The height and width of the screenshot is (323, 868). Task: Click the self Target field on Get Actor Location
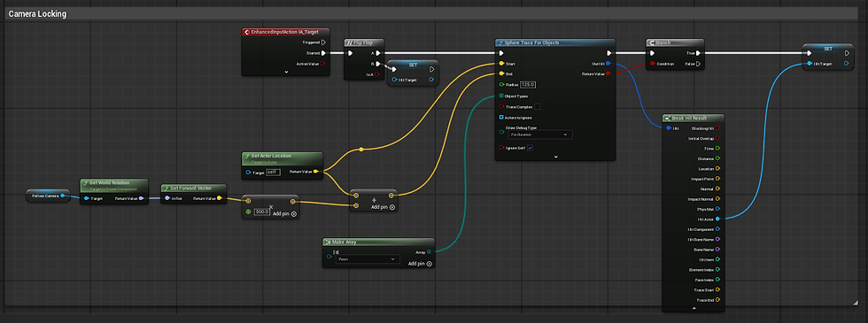tap(273, 172)
